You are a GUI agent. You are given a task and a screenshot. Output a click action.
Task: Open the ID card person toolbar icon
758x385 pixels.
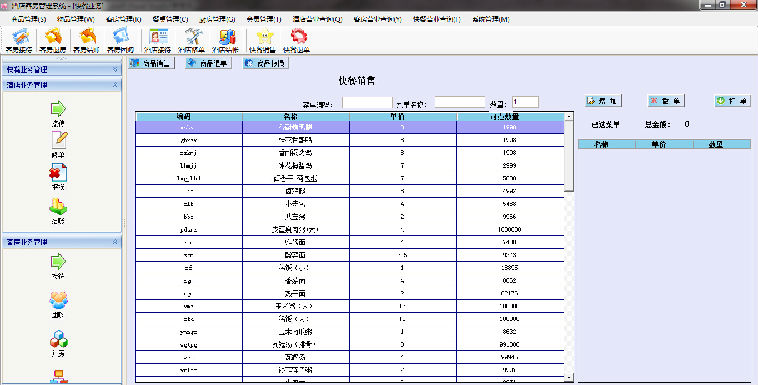tap(158, 37)
